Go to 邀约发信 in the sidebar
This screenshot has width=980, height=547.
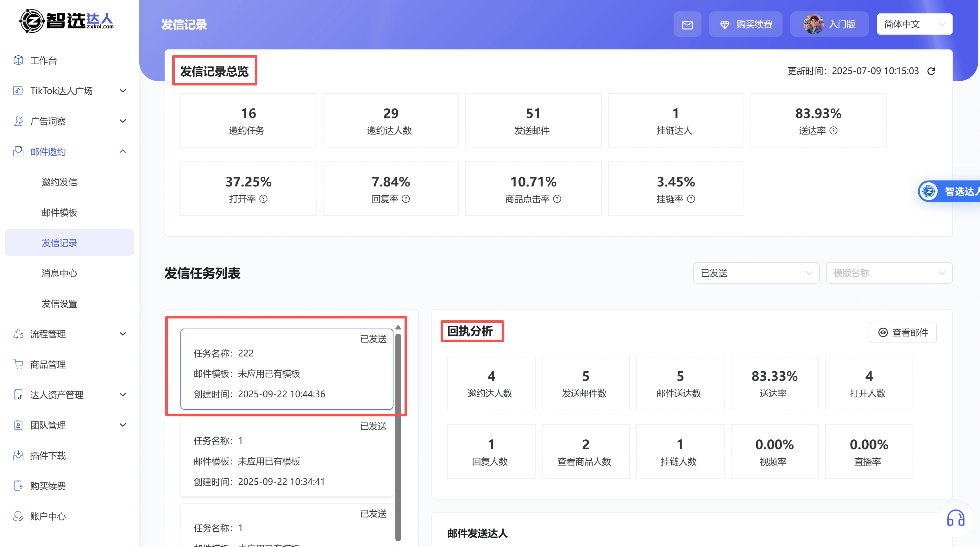click(x=59, y=182)
